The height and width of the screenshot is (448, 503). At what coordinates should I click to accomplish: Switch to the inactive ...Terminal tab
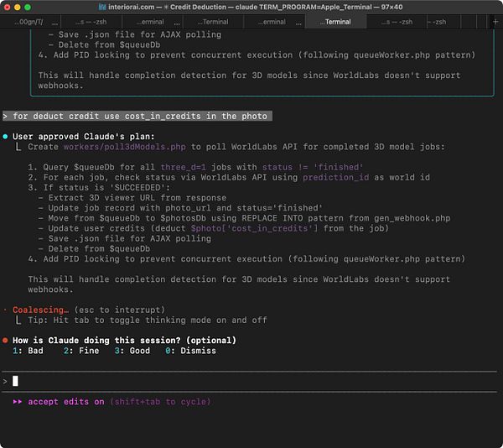point(213,22)
